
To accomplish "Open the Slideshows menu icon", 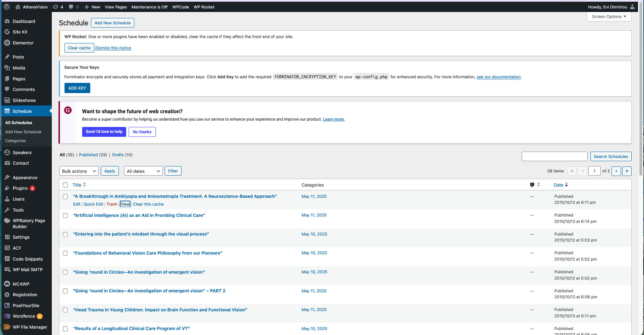I will [x=7, y=100].
